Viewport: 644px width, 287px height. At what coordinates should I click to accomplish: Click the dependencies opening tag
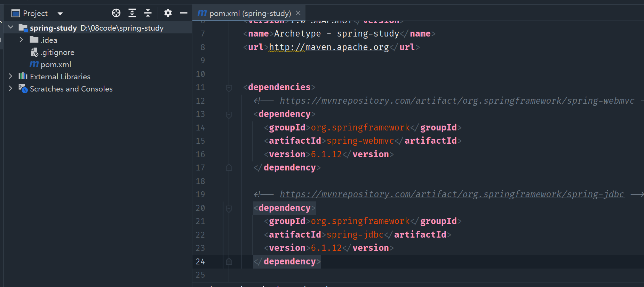279,87
